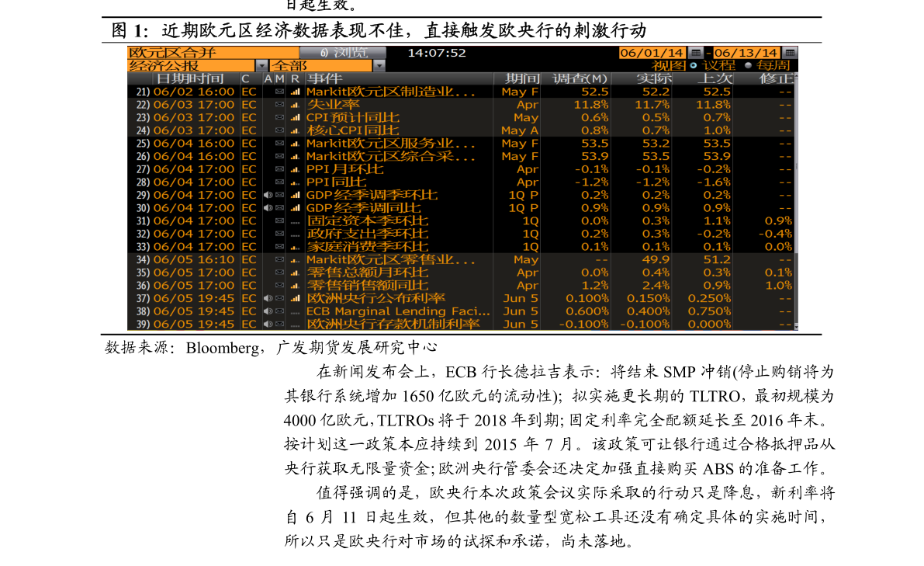Click the envelope icon on the 固定资本季环比 row
Image resolution: width=924 pixels, height=566 pixels.
point(280,221)
